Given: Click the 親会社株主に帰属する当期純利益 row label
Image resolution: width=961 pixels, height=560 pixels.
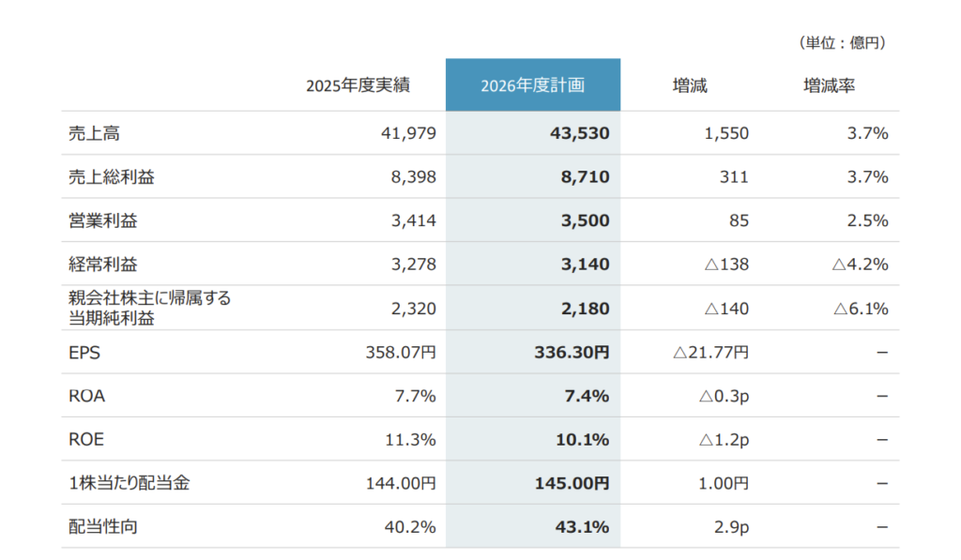Looking at the screenshot, I should 149,308.
